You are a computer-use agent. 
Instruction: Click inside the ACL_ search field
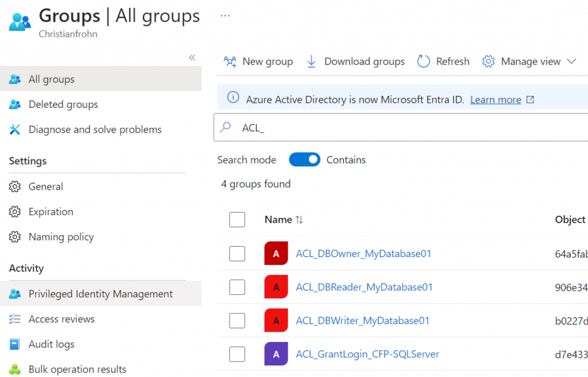coord(345,127)
